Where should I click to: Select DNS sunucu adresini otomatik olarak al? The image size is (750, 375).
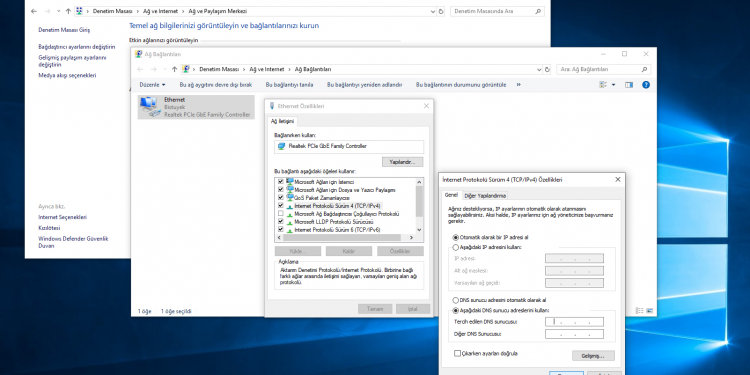pyautogui.click(x=455, y=300)
